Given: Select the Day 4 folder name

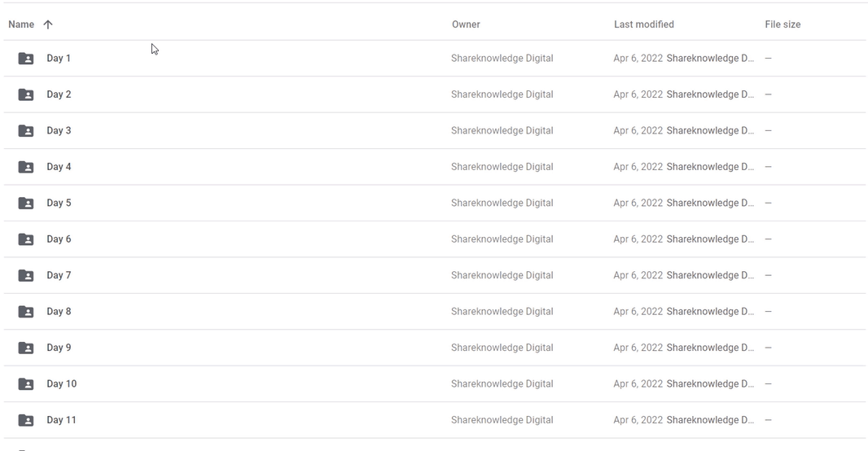Looking at the screenshot, I should [59, 167].
